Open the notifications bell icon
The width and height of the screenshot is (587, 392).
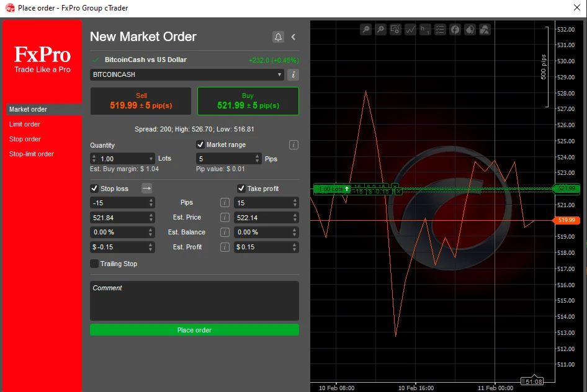click(x=278, y=37)
